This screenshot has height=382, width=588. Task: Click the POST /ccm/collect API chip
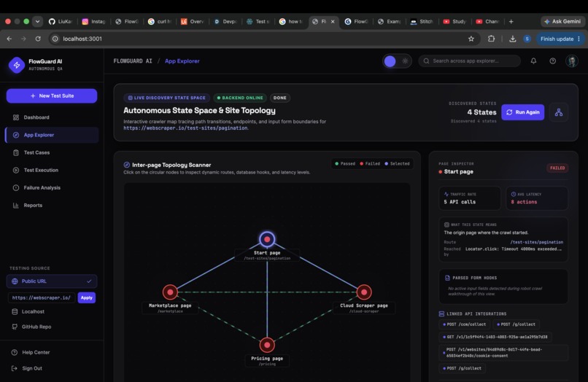pos(465,324)
